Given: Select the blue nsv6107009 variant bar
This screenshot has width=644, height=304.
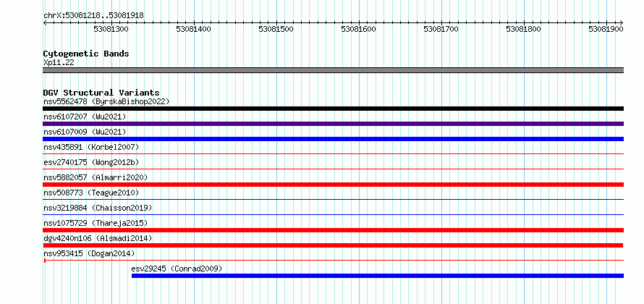Looking at the screenshot, I should [x=333, y=139].
